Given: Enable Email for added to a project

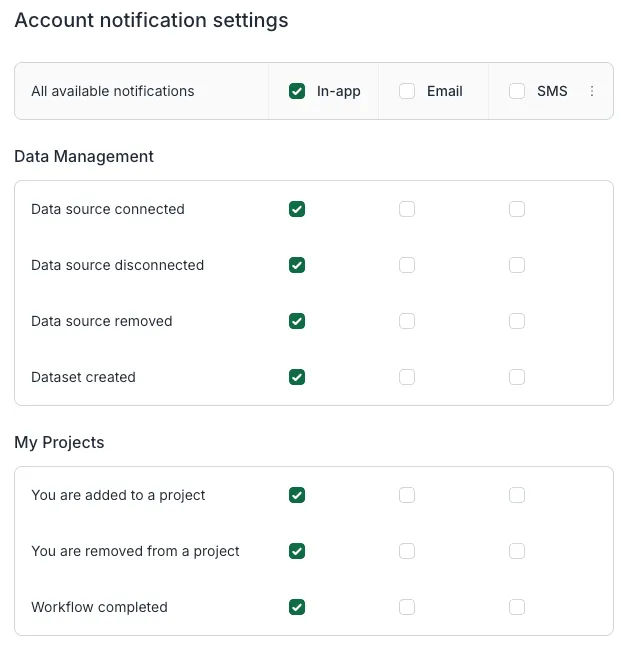Looking at the screenshot, I should coord(407,495).
